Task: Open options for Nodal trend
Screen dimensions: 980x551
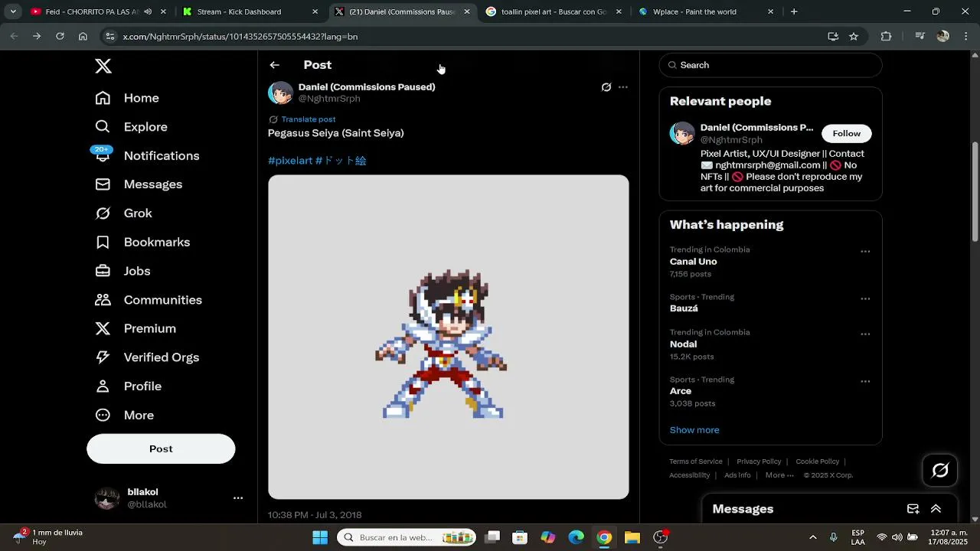Action: [x=865, y=334]
